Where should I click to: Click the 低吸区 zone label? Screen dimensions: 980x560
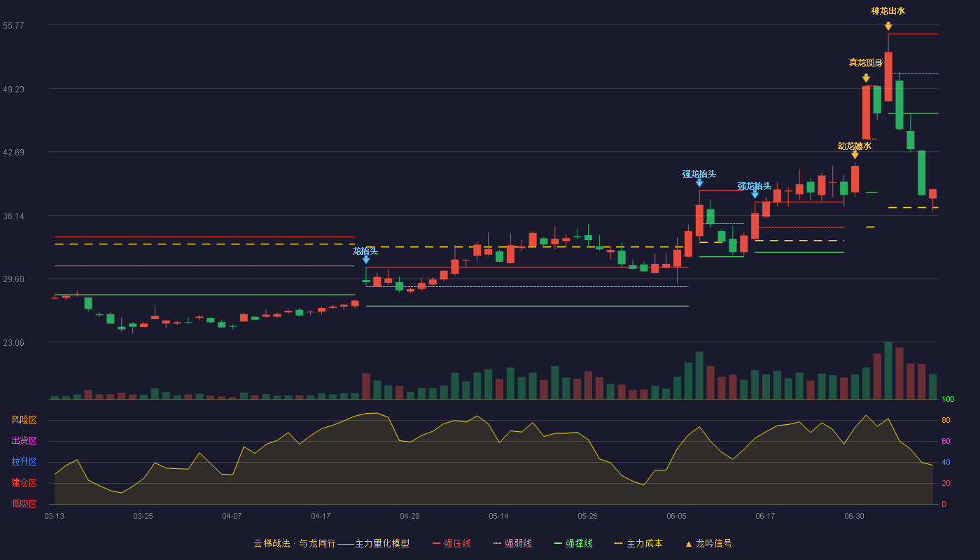[24, 503]
